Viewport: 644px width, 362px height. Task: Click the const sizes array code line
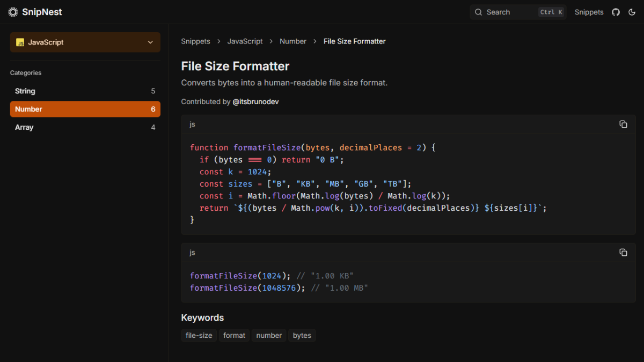pyautogui.click(x=305, y=184)
